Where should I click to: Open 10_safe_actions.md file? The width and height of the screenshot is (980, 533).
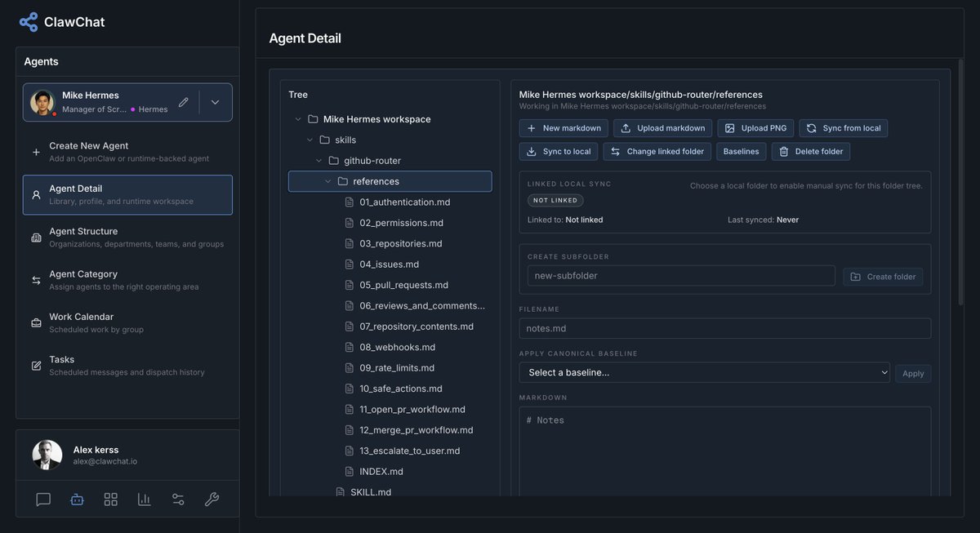pyautogui.click(x=394, y=389)
